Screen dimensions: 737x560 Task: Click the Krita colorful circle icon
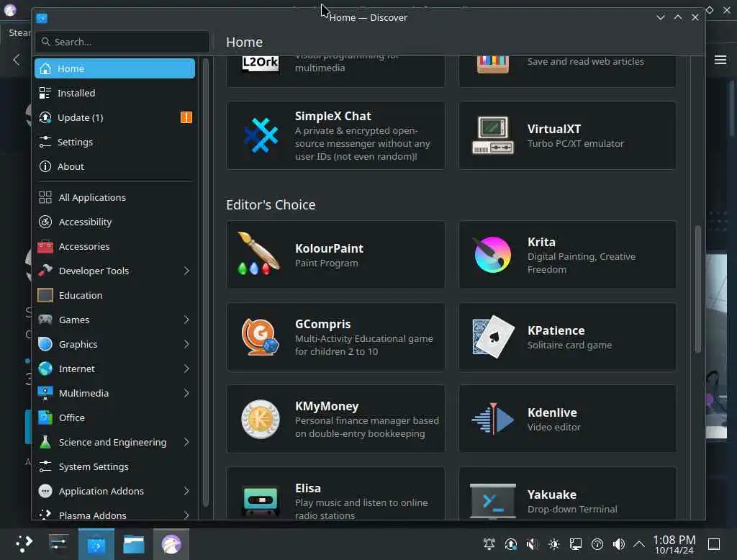coord(492,255)
